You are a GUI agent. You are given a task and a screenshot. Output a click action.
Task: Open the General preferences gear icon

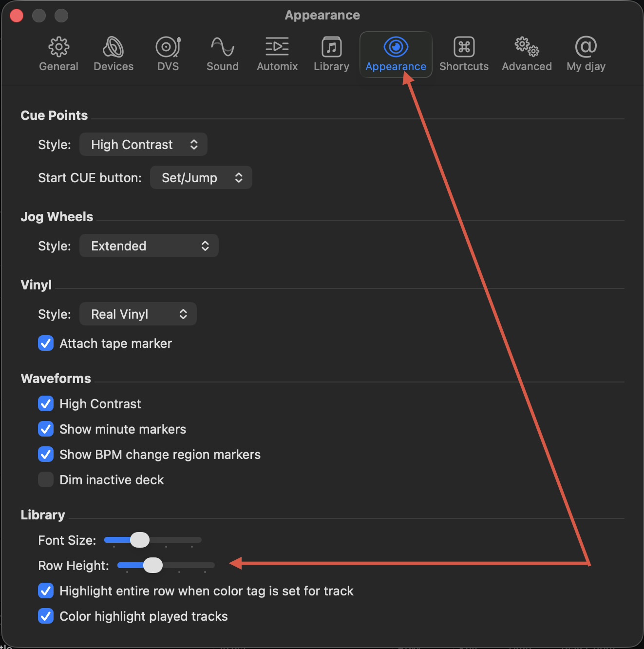(58, 47)
